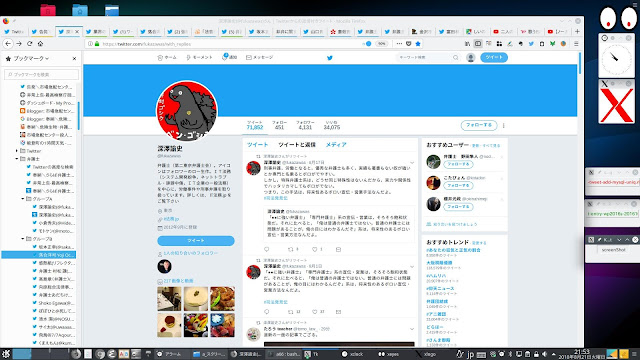Open the フォロワー count 4,131

pos(305,125)
